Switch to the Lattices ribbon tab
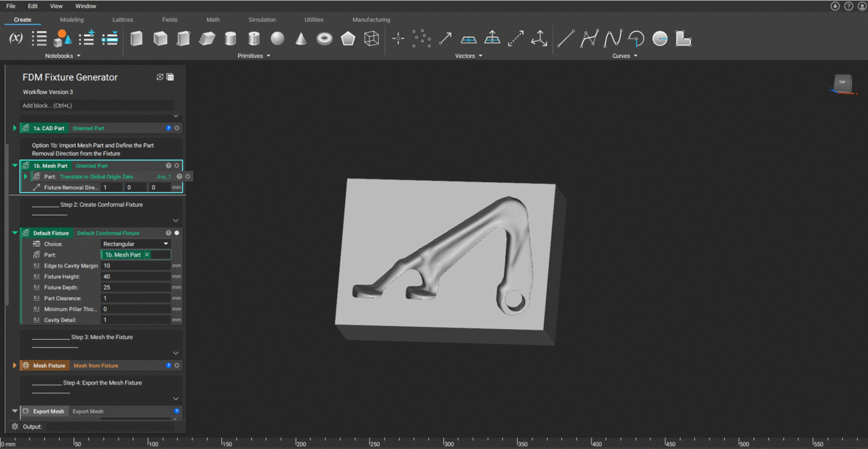The image size is (868, 449). pos(123,20)
